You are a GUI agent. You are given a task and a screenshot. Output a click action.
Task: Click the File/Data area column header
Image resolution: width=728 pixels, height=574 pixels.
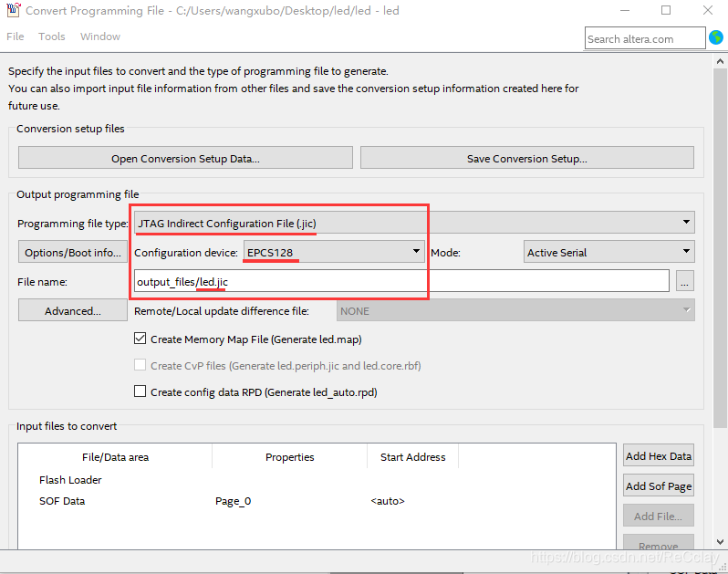[115, 456]
